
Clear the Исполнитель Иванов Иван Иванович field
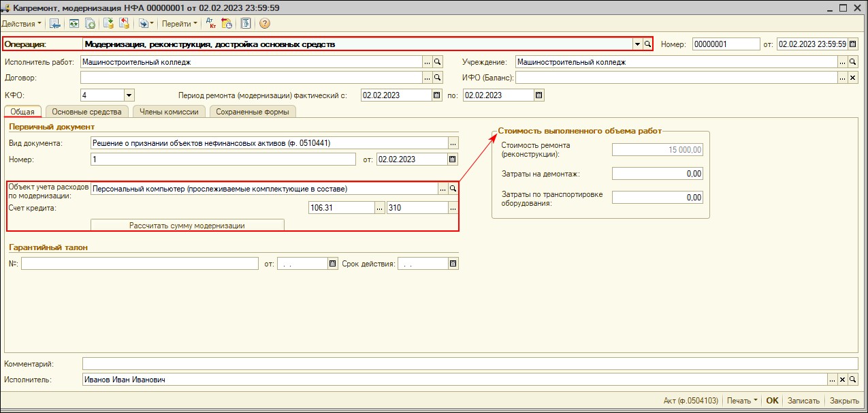[842, 380]
